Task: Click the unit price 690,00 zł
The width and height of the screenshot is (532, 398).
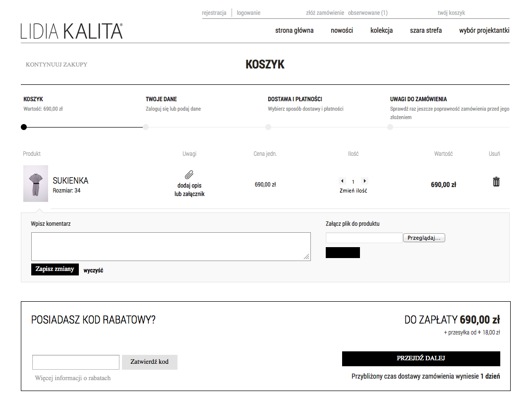Action: [x=265, y=185]
